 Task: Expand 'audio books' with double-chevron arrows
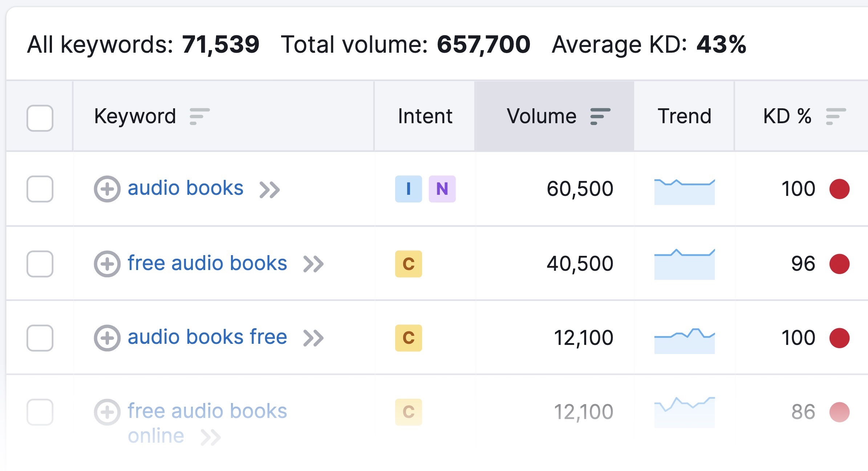point(270,190)
